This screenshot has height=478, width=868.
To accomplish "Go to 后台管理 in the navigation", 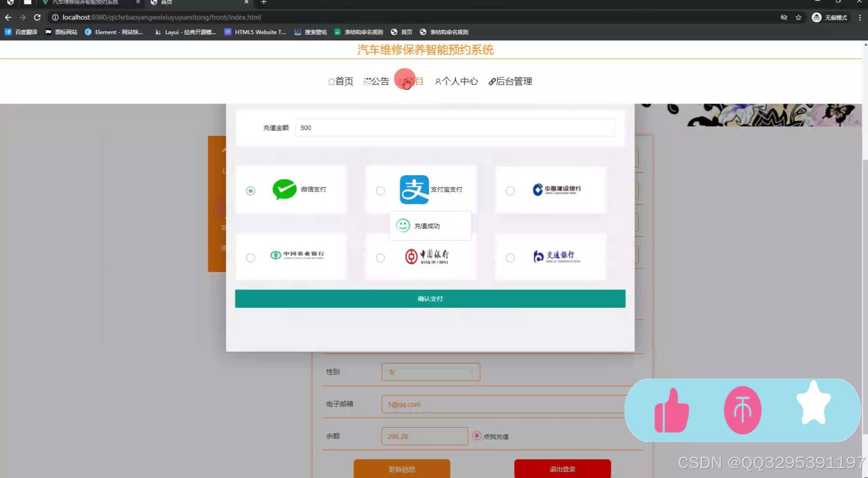I will pos(510,81).
